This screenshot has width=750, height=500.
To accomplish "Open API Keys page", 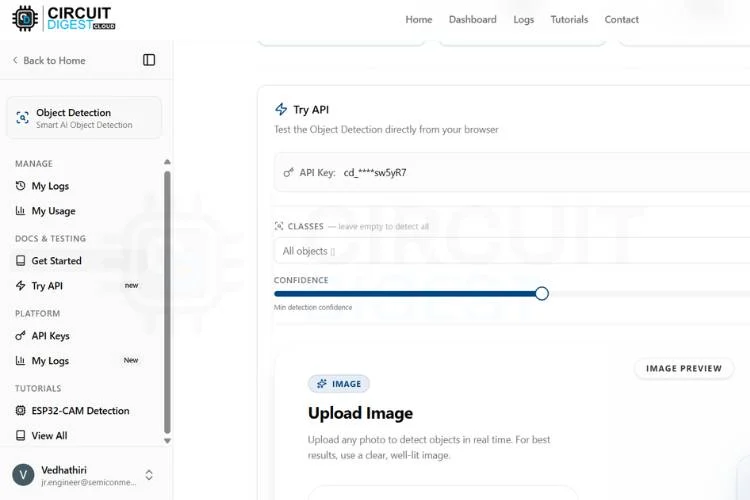I will [x=50, y=335].
